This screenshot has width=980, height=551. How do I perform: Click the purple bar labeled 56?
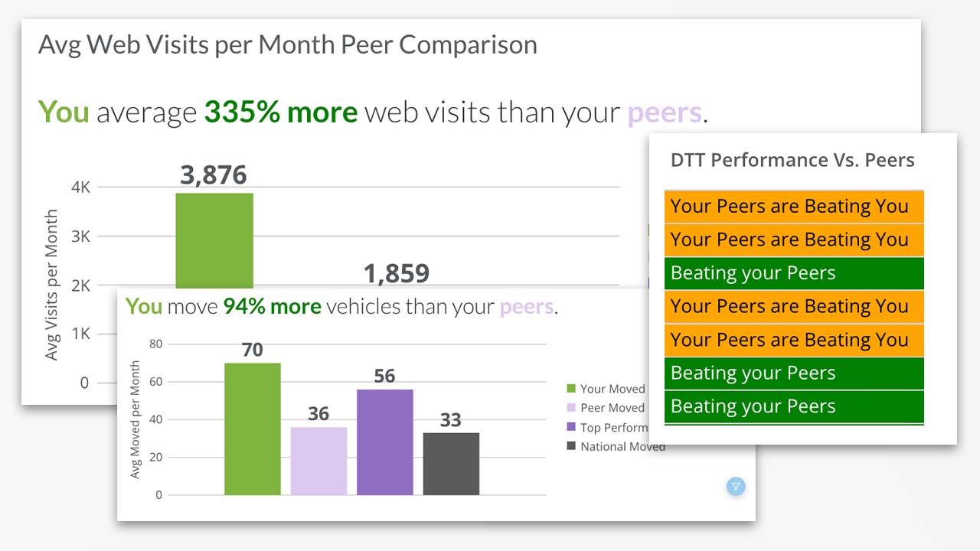click(384, 442)
